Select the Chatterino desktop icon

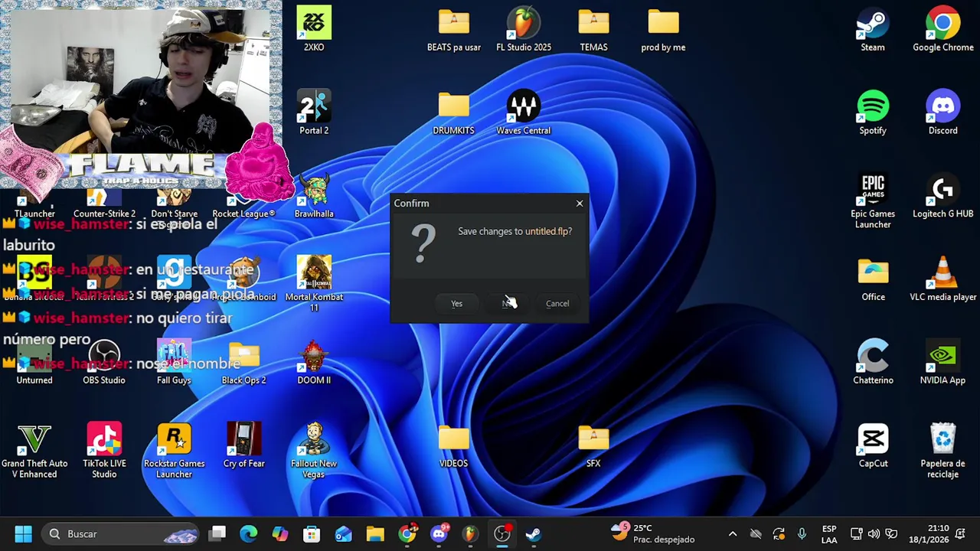(873, 362)
